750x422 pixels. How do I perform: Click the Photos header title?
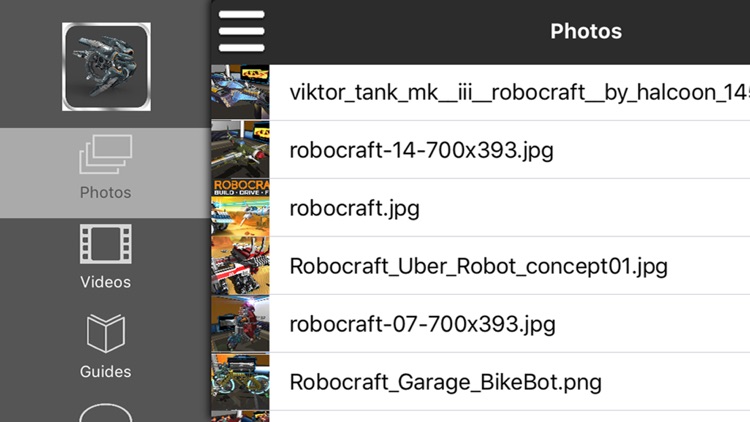tap(586, 32)
